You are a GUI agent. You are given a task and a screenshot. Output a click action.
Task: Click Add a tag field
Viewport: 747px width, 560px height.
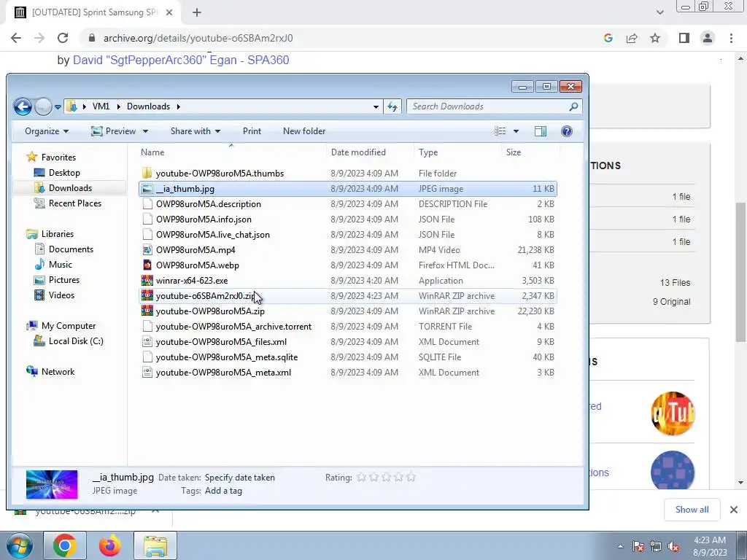[x=223, y=491]
